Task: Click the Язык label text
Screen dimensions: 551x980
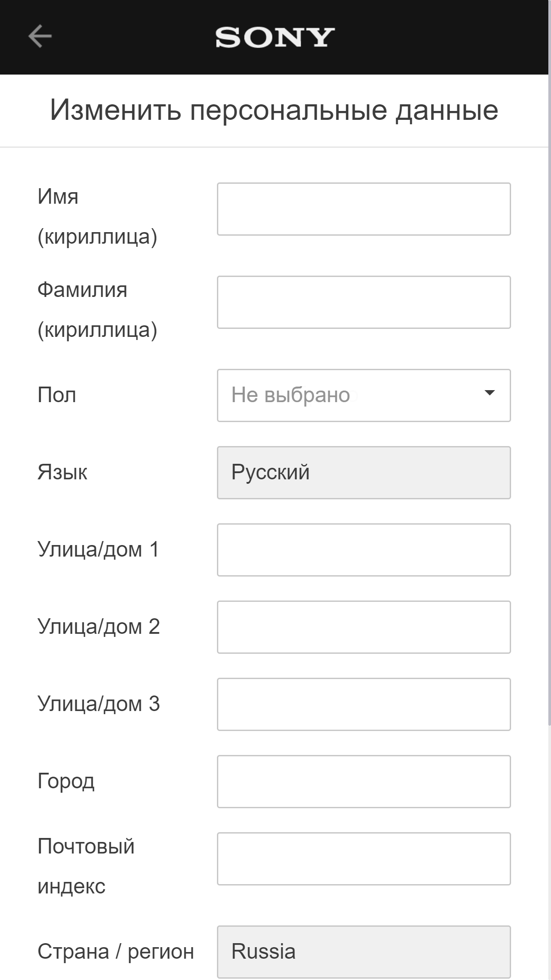Action: [63, 472]
